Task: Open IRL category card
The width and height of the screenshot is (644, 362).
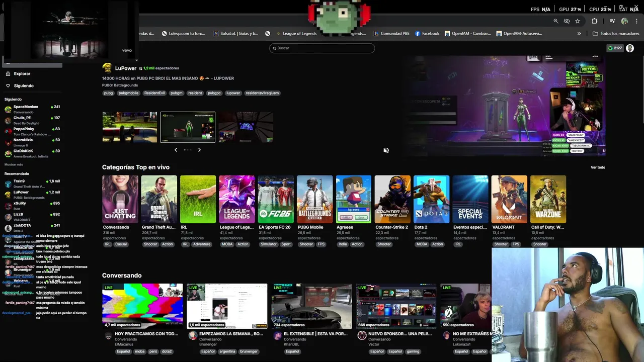Action: [198, 199]
